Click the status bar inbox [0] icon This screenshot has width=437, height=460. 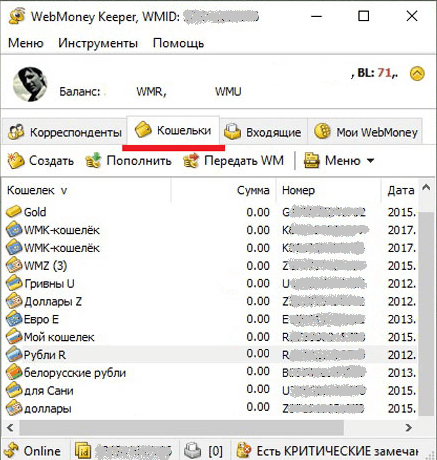(193, 451)
